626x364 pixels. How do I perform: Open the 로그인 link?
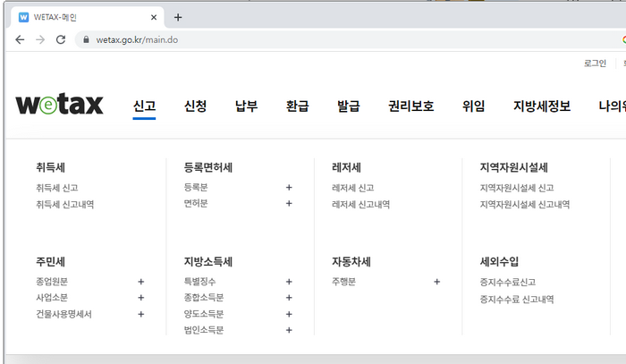coord(595,63)
